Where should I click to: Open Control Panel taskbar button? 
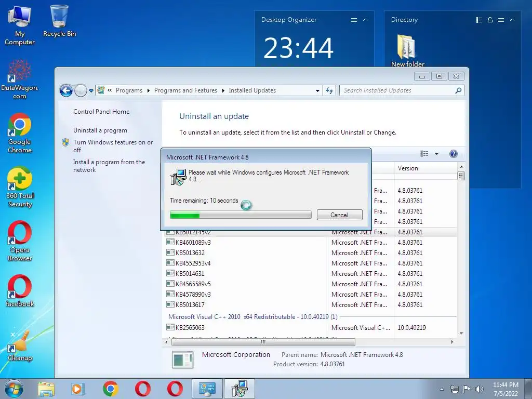click(x=207, y=389)
